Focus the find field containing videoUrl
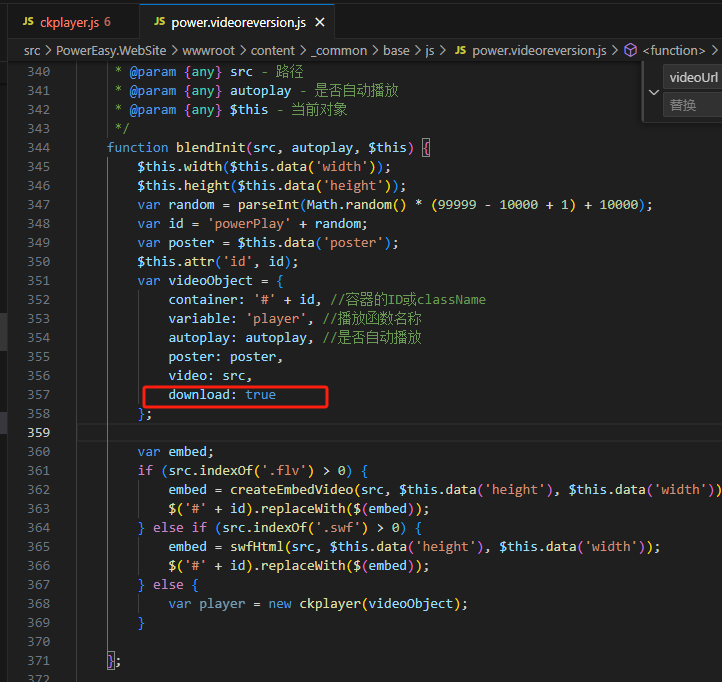The image size is (722, 682). click(693, 77)
